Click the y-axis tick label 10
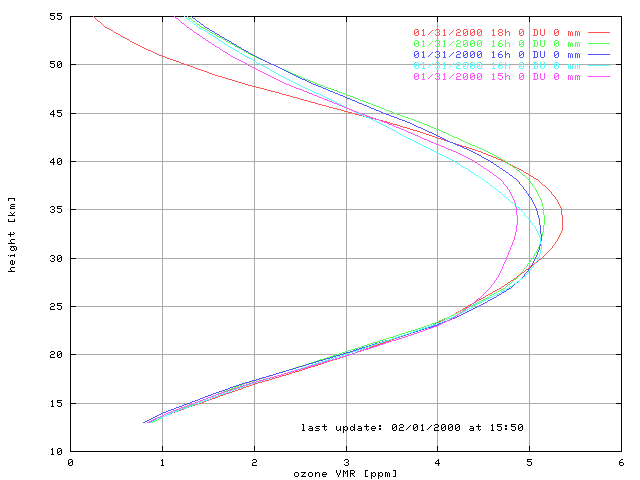640x480 pixels. (x=56, y=451)
